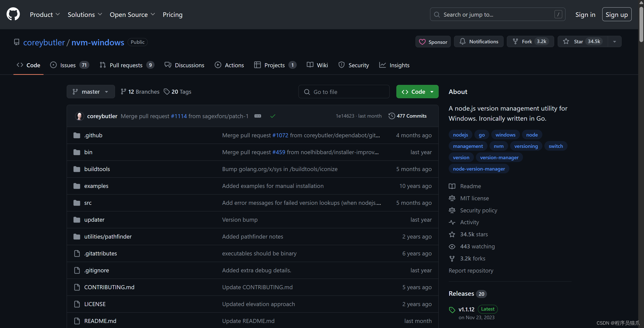Open the bin folder
644x328 pixels.
(88, 152)
